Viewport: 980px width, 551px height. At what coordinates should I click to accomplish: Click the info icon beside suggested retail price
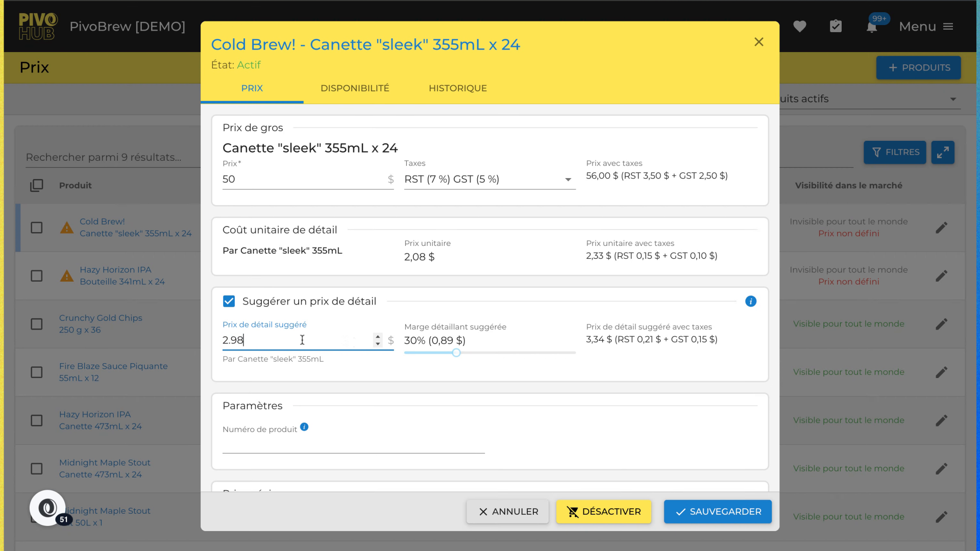coord(750,302)
